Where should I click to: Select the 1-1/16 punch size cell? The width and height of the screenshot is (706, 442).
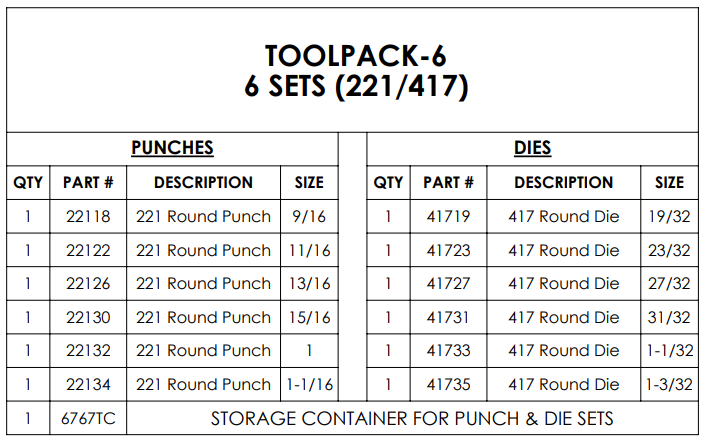309,384
